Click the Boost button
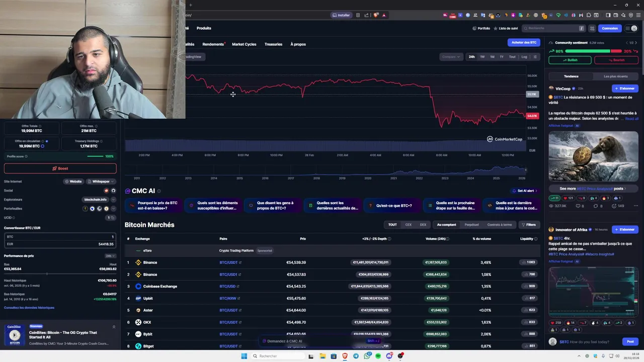644x362 pixels. (x=60, y=168)
